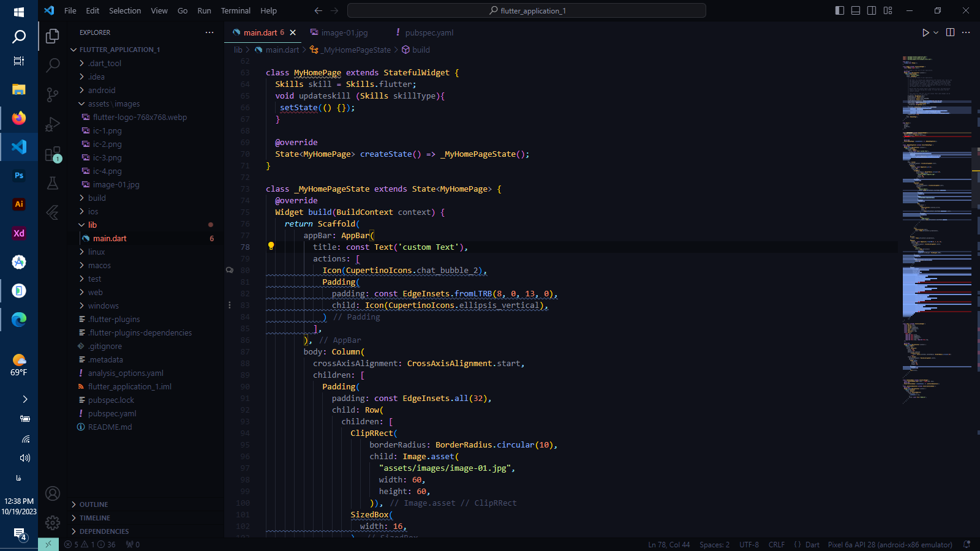Open the Terminal menu
980x551 pixels.
click(236, 10)
